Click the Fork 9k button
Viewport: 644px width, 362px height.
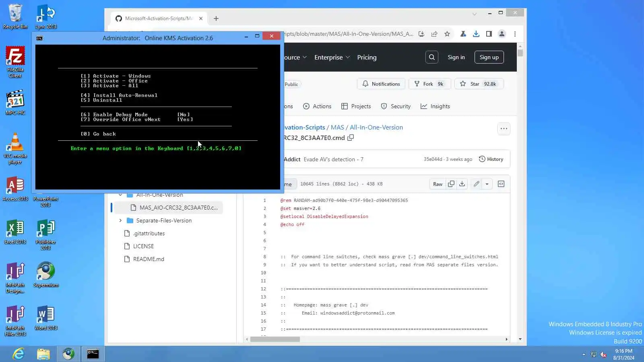click(430, 84)
